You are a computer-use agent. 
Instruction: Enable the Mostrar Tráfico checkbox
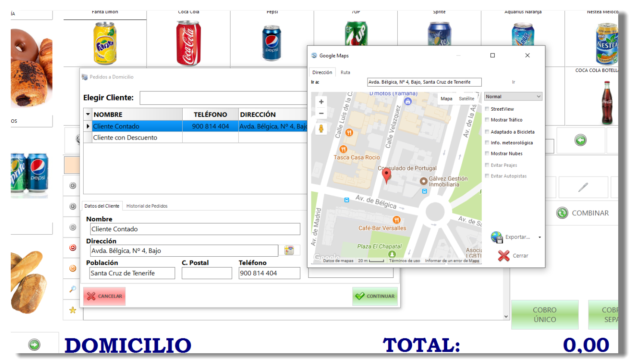[x=487, y=120]
